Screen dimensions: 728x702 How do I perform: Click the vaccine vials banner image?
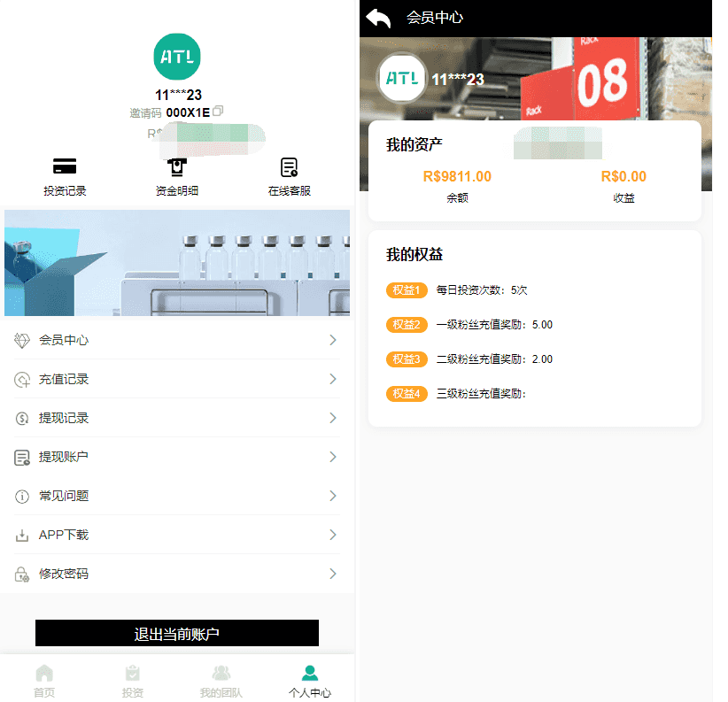coord(177,263)
